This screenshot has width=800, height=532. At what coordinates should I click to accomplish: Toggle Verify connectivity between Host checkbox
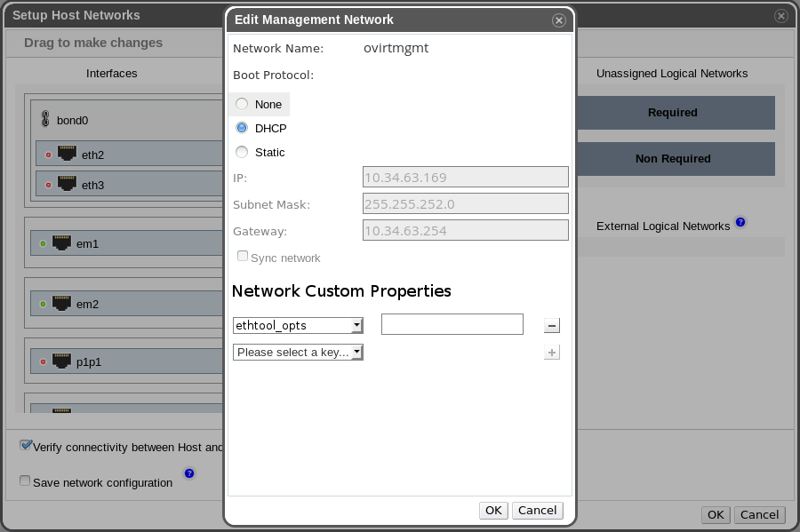pos(26,446)
